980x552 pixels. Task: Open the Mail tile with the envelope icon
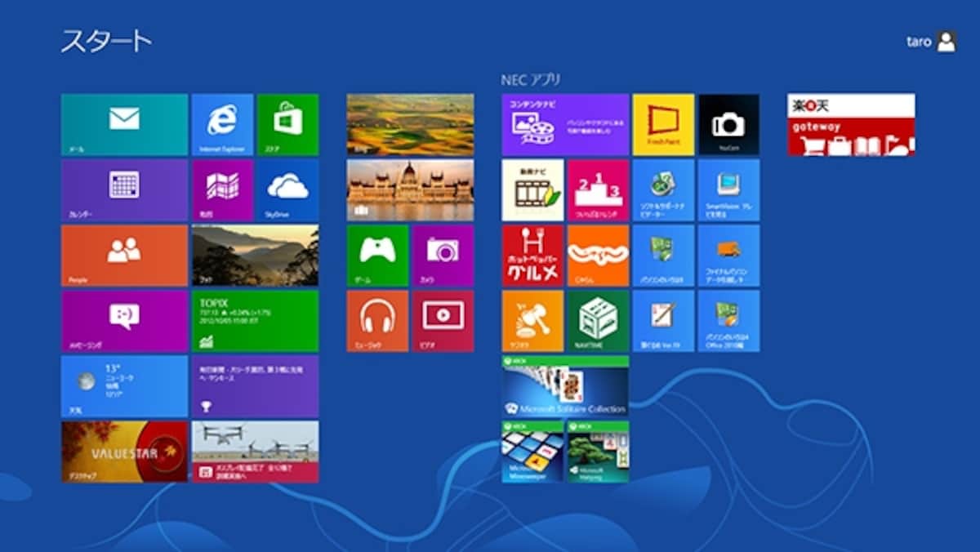click(x=124, y=124)
